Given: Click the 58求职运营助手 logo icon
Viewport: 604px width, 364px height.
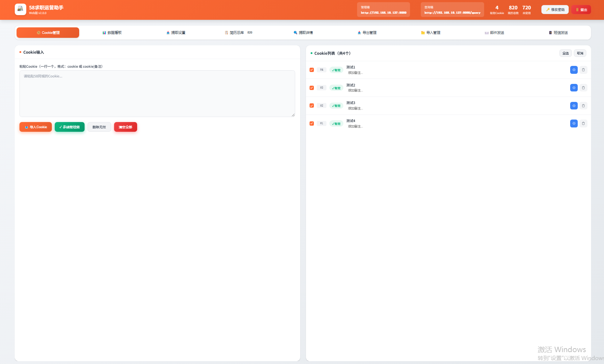Looking at the screenshot, I should [x=20, y=9].
